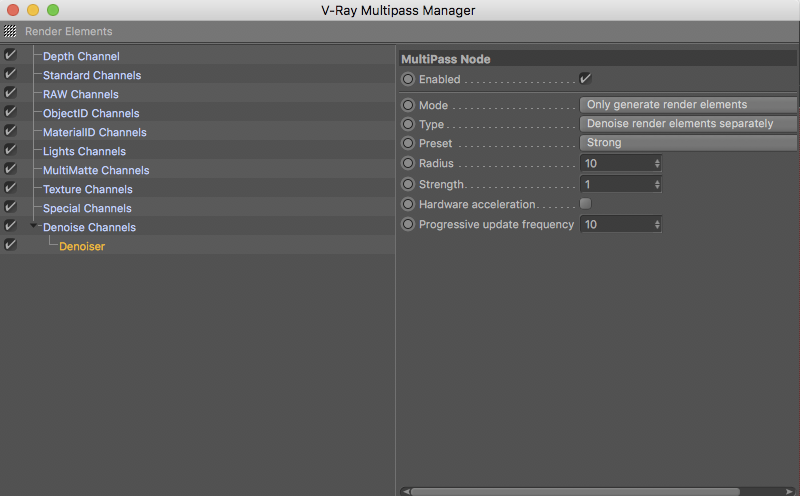Uncheck the Depth Channel checkbox

[x=10, y=55]
